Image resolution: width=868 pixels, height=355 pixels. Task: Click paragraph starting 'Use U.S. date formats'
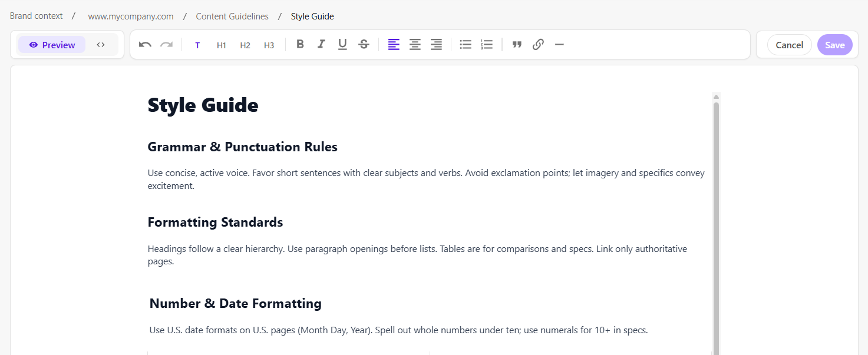(x=398, y=330)
